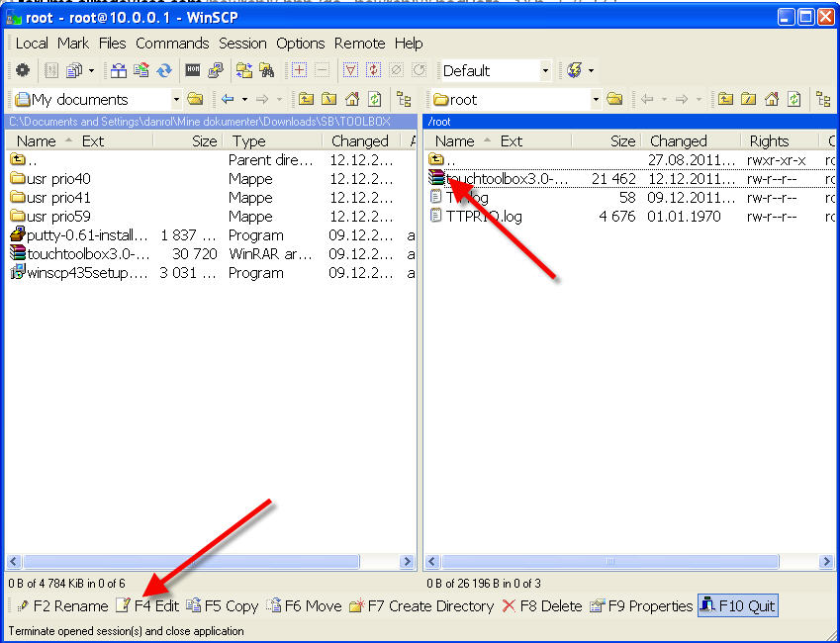Screen dimensions: 840x643
Task: Click open directory icon beside My documents
Action: point(195,99)
